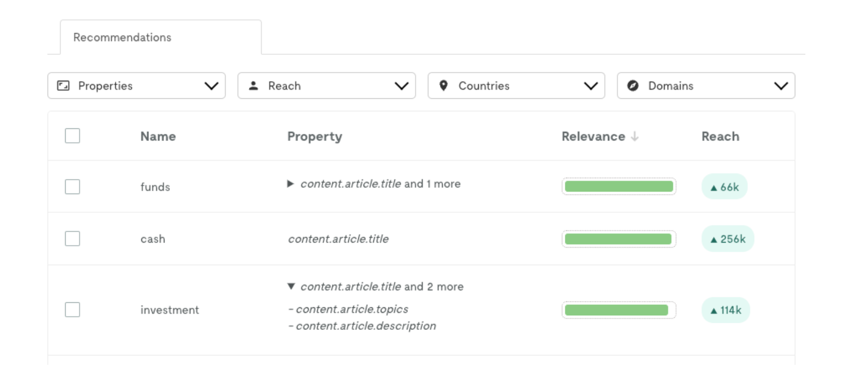This screenshot has height=374, width=868.
Task: Expand the funds row property list
Action: click(x=290, y=184)
